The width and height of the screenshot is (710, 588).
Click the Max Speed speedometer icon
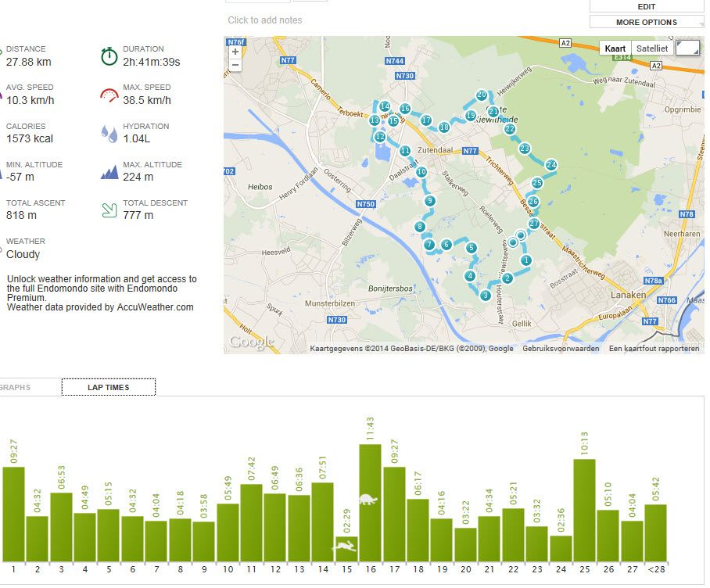tap(109, 95)
